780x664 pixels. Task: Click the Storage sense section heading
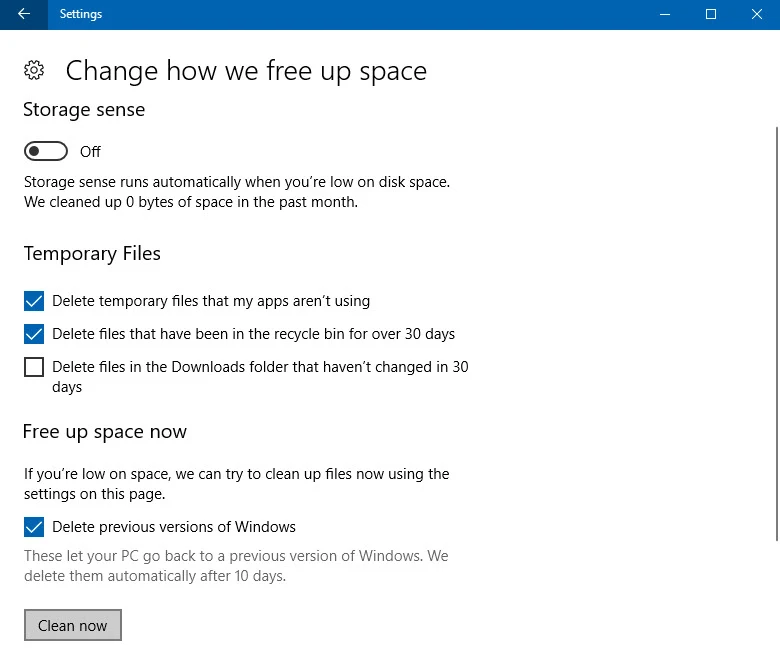[84, 109]
